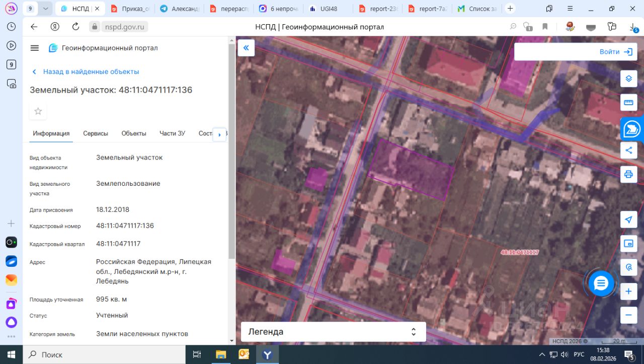This screenshot has width=644, height=364.
Task: Zoom out on the map
Action: click(628, 315)
